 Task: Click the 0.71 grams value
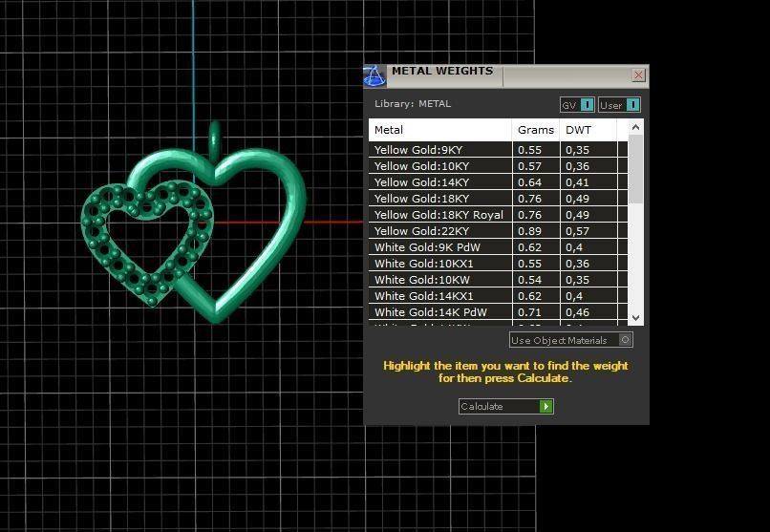click(x=529, y=312)
